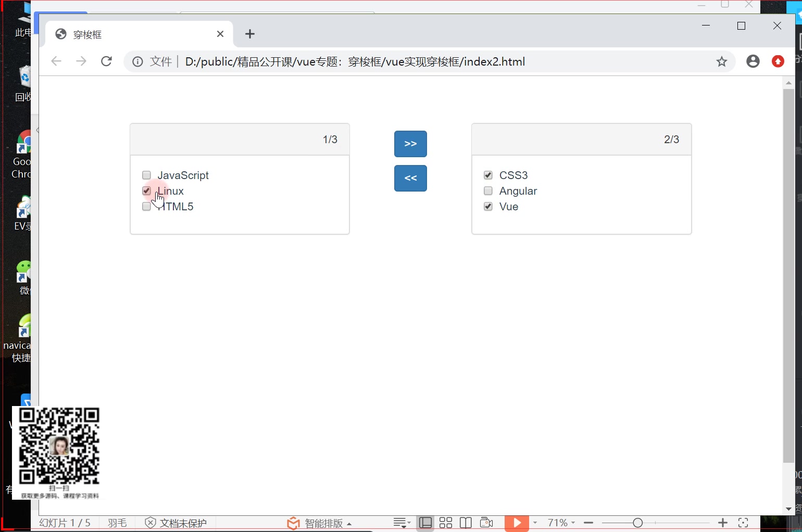Screen dimensions: 802x532
Task: Check the Angular checkbox
Action: (488, 191)
